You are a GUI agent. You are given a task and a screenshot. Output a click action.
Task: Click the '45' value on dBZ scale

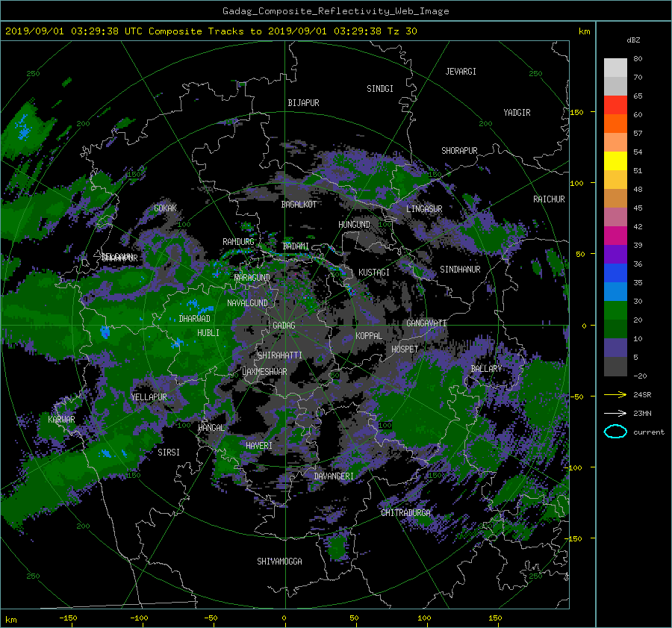[638, 208]
